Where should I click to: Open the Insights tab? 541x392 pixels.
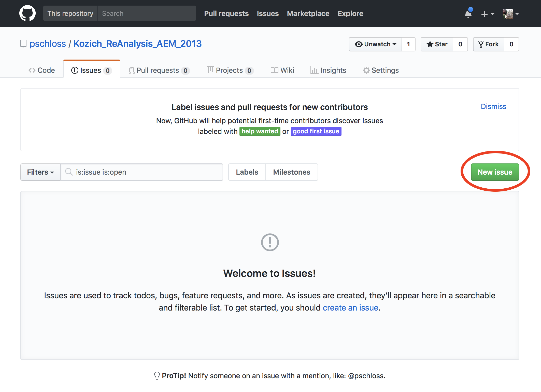point(328,70)
